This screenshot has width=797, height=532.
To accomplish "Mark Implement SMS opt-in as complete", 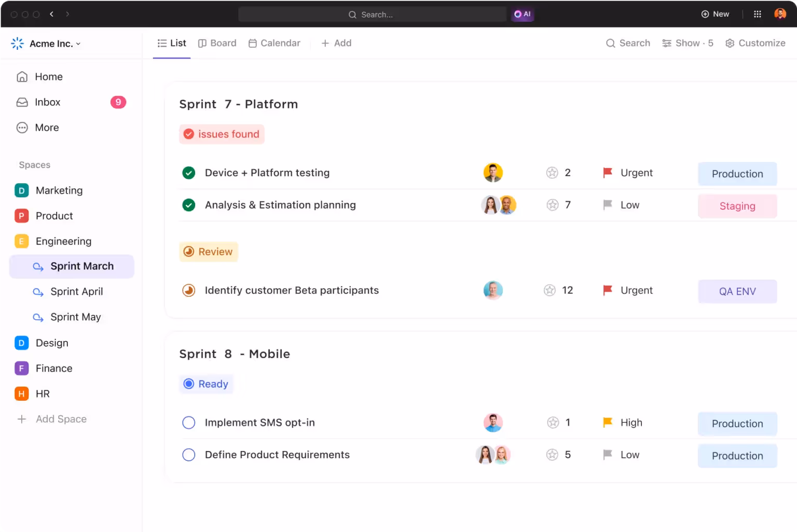I will [x=188, y=422].
